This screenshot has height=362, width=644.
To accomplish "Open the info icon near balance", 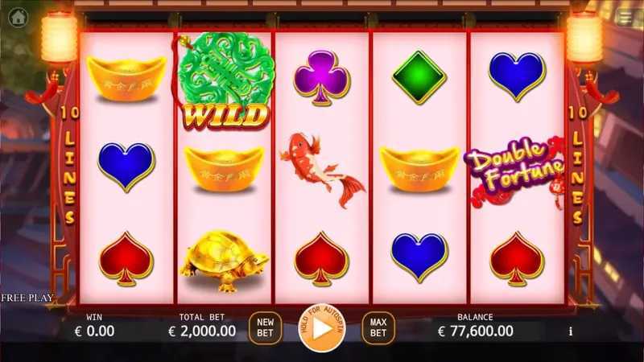I will point(571,331).
